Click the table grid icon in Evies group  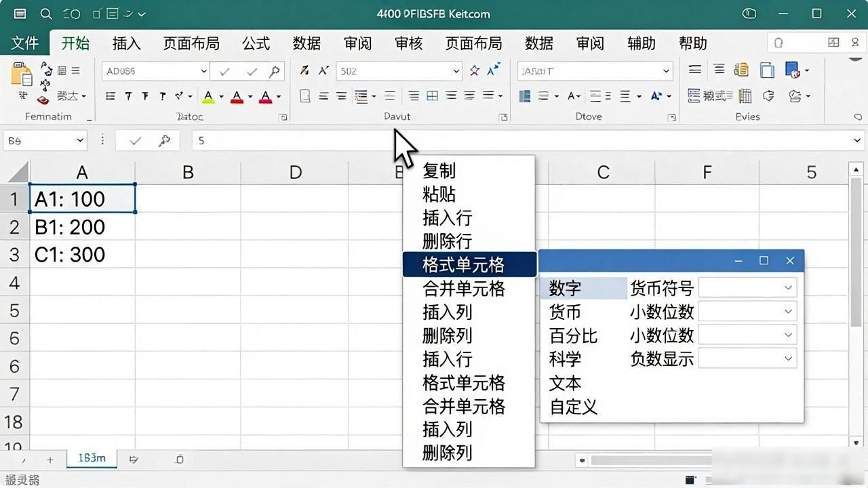pos(745,96)
